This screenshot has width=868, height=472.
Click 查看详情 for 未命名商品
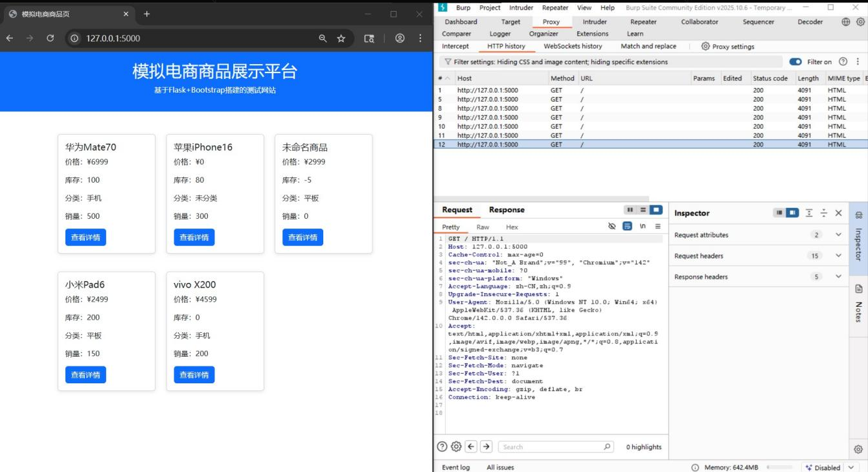click(303, 238)
